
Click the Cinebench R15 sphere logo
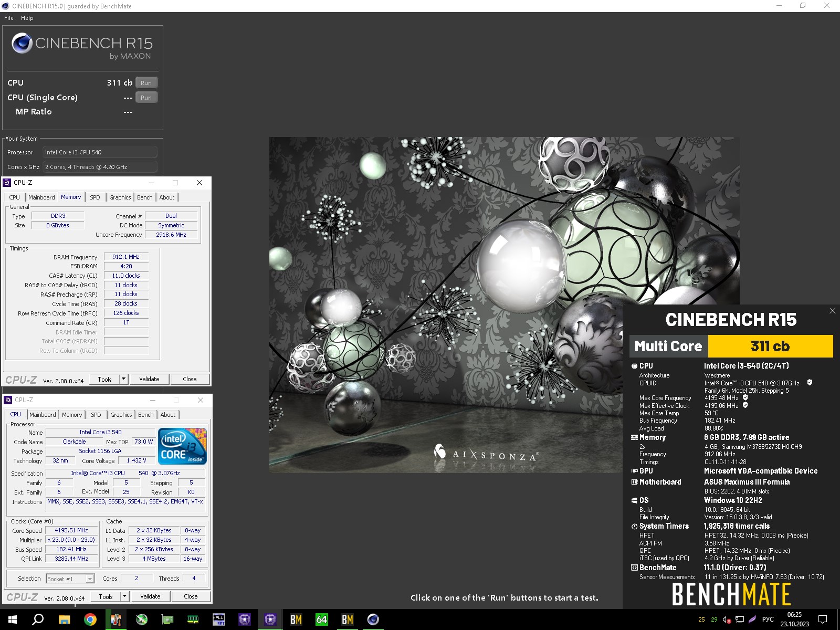(22, 43)
